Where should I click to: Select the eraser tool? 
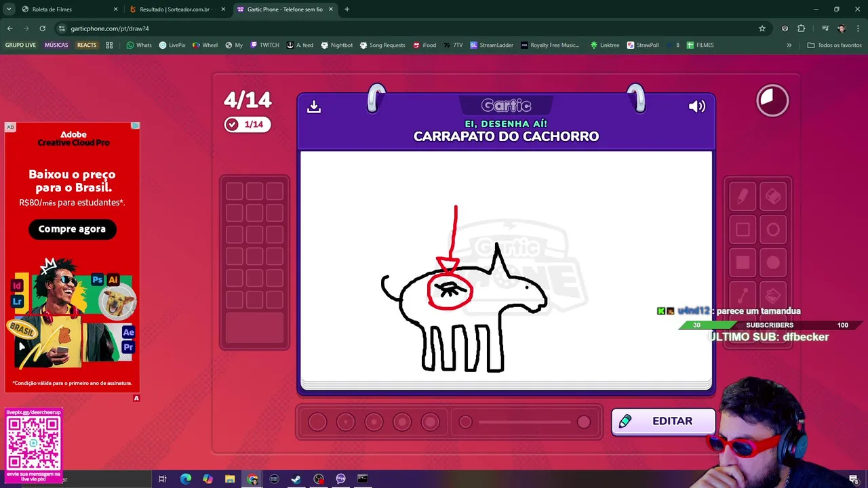pos(773,197)
